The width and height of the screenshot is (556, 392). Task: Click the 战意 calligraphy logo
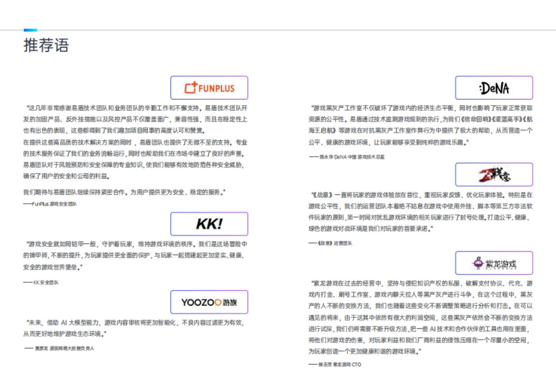(494, 174)
